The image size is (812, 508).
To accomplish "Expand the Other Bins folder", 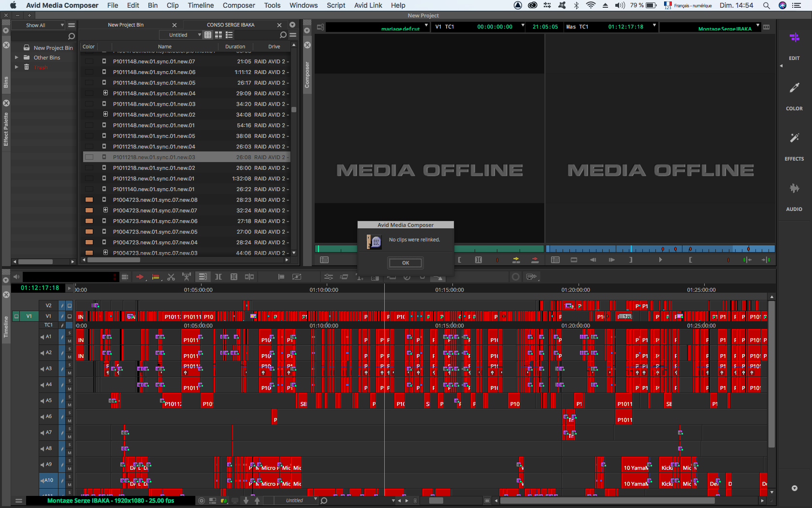I will point(16,58).
